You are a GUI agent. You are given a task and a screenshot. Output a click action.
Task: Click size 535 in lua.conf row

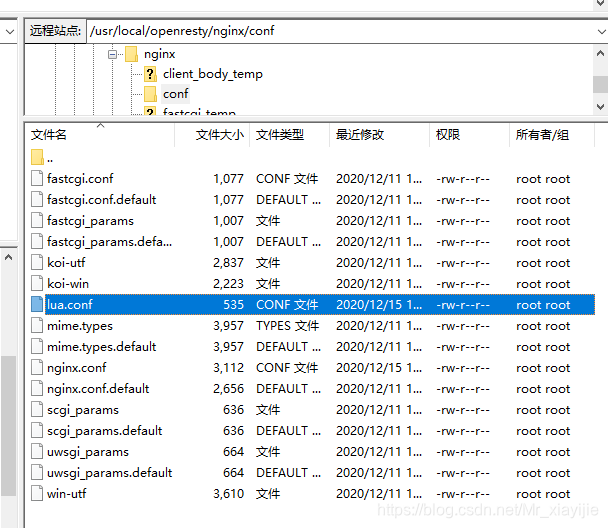(x=233, y=305)
